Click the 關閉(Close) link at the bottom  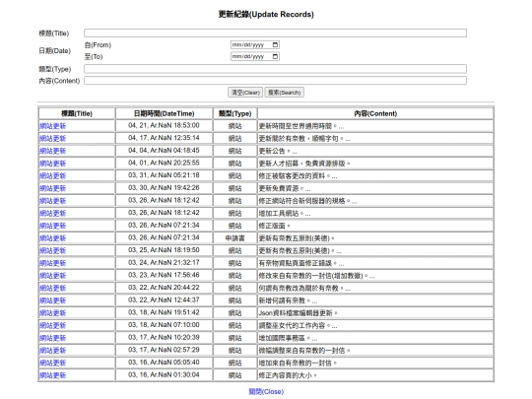266,391
